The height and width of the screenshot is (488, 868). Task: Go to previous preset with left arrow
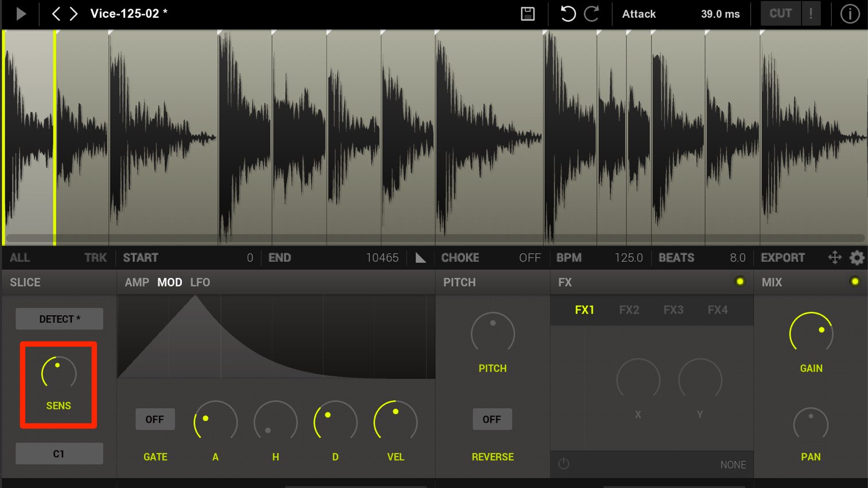click(x=56, y=14)
